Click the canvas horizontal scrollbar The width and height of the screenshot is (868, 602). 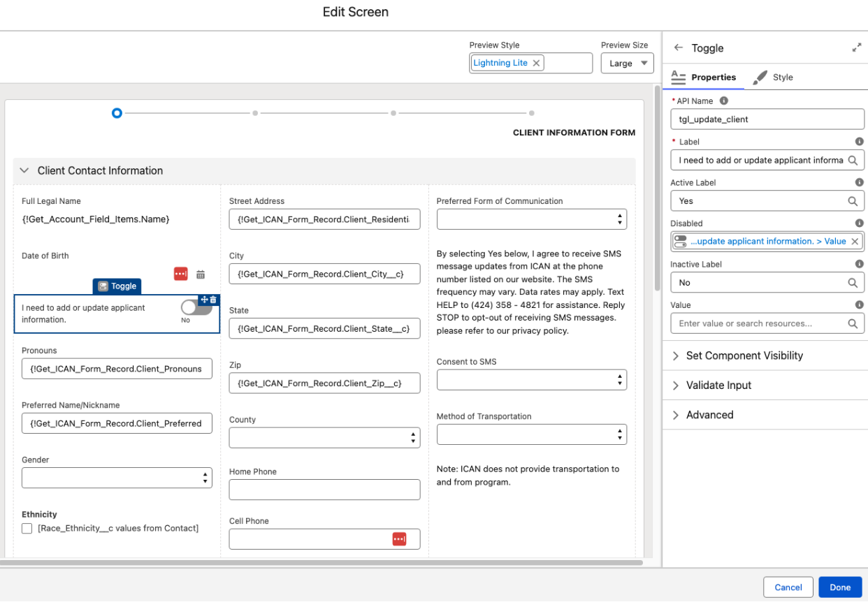321,562
